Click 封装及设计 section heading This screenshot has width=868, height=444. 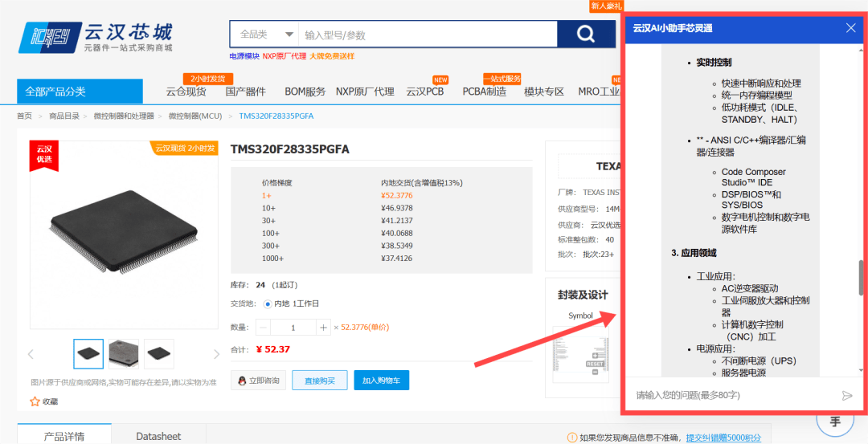583,295
